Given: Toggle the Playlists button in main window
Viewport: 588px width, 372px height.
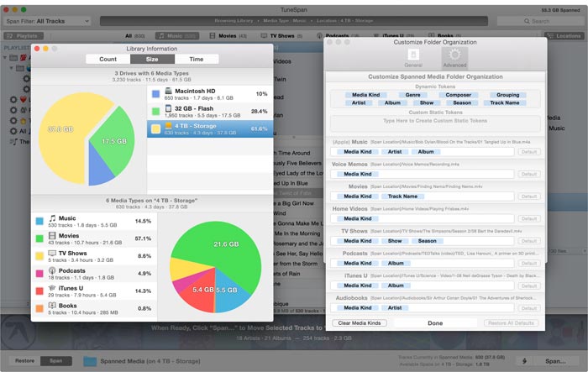Looking at the screenshot, I should click(x=24, y=36).
